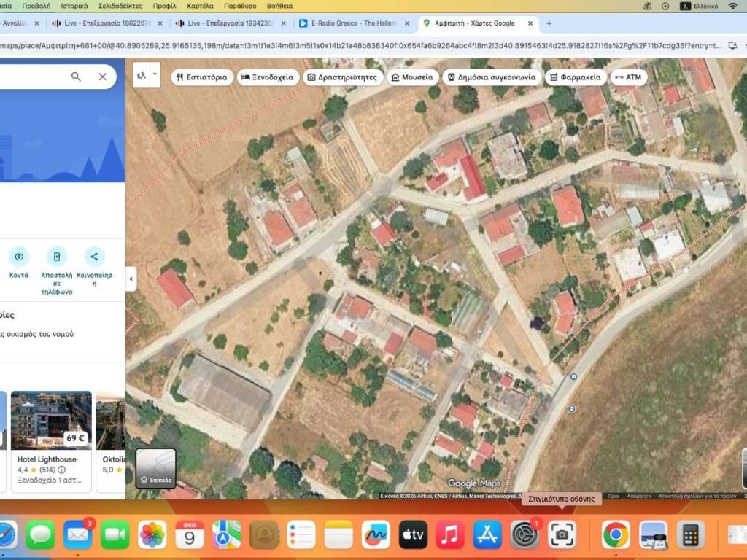747x560 pixels.
Task: Open the Calculator app from the Dock
Action: pos(690,535)
